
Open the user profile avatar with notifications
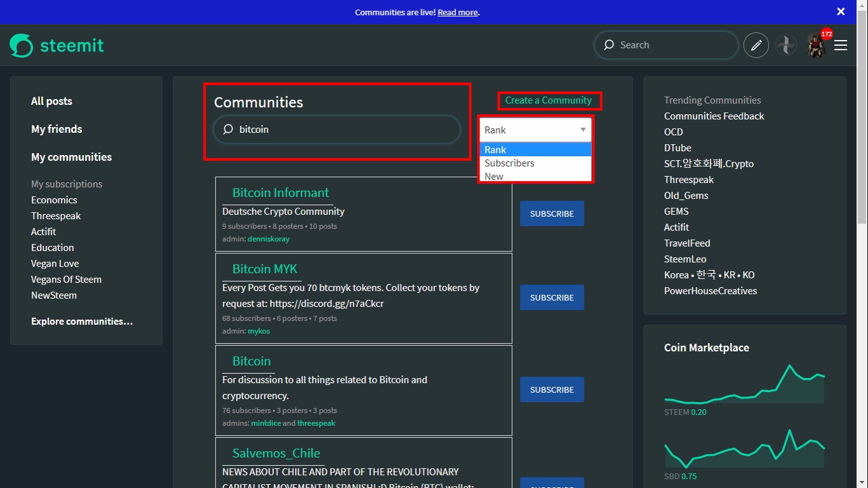click(x=817, y=45)
